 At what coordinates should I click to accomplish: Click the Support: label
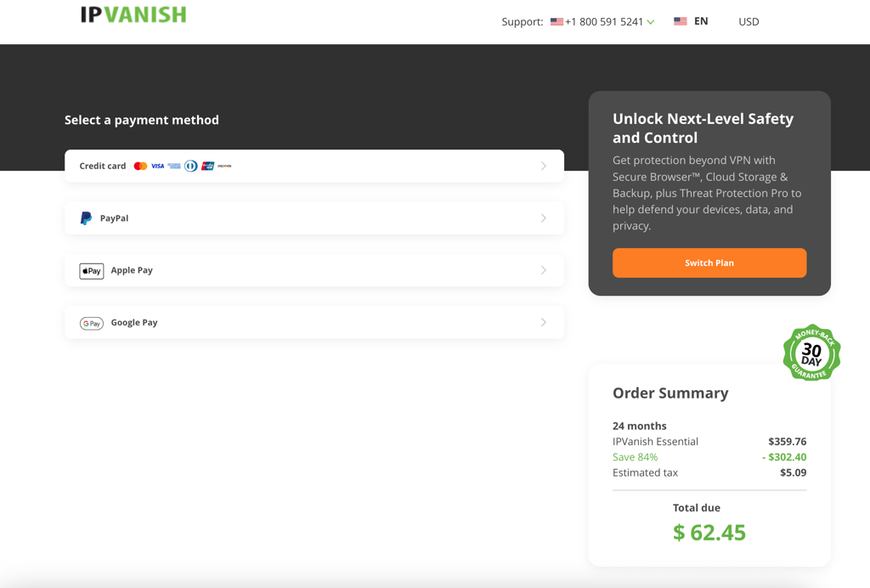pyautogui.click(x=523, y=21)
